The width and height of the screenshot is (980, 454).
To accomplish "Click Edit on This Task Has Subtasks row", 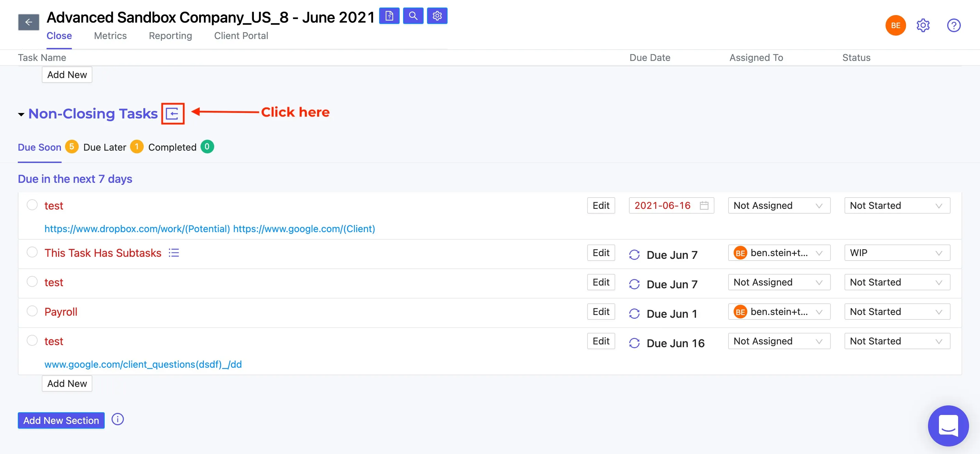I will click(x=601, y=253).
